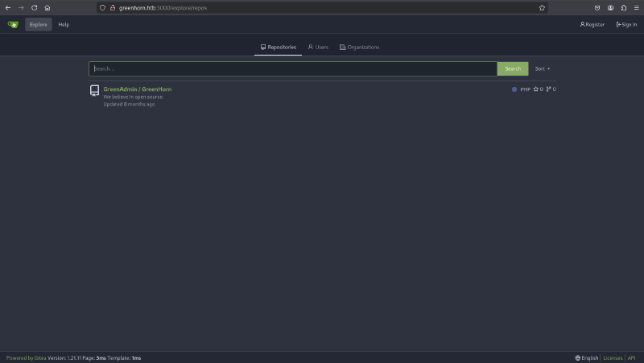644x363 pixels.
Task: Click the repository icon beside GreenAdmin / GreenHorn
Action: point(94,90)
